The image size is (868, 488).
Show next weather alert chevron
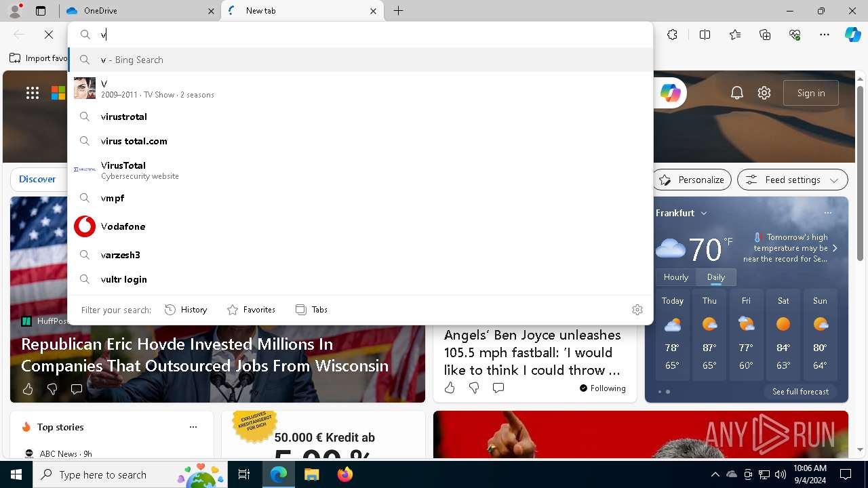click(835, 248)
